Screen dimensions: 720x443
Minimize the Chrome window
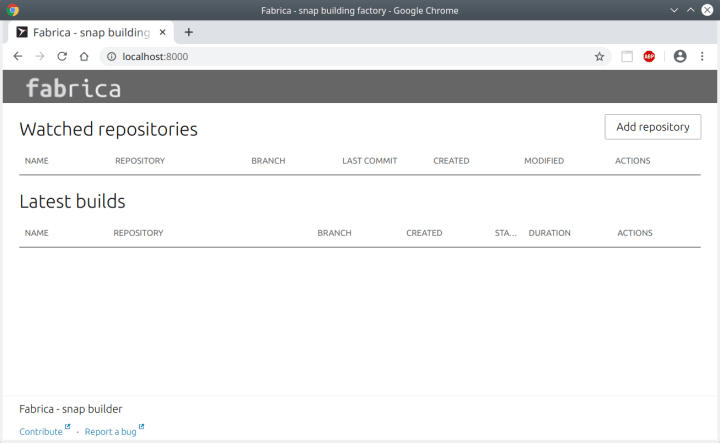point(674,10)
